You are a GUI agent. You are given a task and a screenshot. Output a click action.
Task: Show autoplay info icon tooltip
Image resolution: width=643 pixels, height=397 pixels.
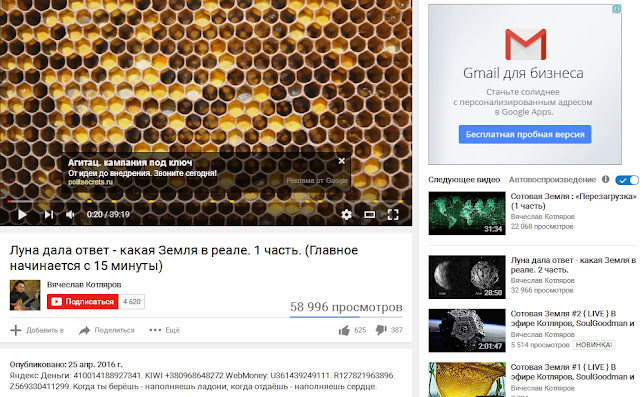coord(605,179)
